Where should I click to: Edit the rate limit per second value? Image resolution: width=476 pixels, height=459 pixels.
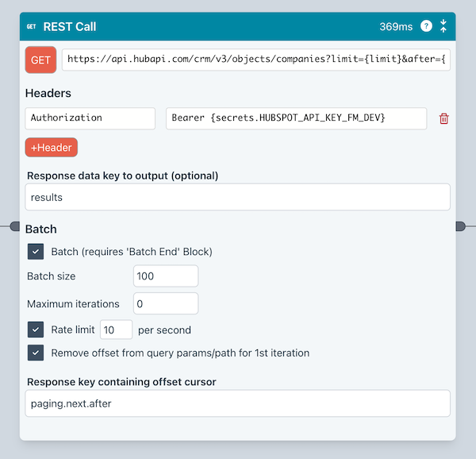[116, 330]
